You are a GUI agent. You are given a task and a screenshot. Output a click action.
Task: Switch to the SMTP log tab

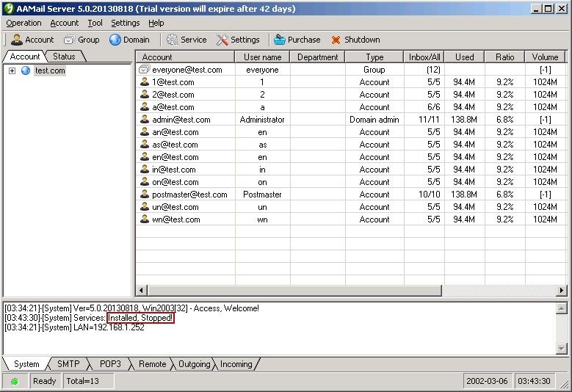(x=68, y=364)
